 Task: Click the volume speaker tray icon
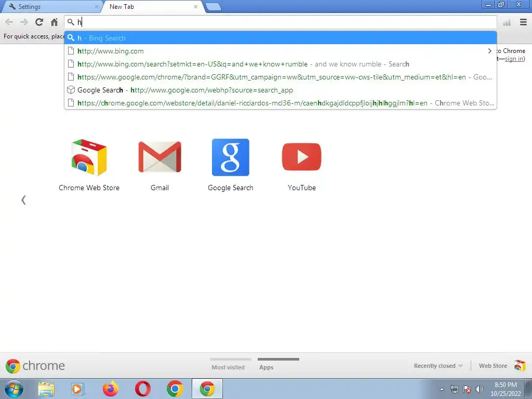(x=480, y=389)
